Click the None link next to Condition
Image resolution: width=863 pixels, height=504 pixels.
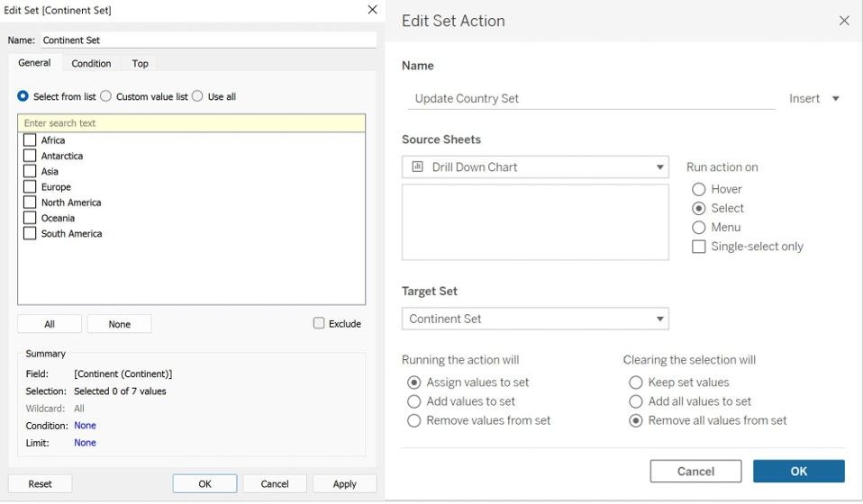point(85,426)
